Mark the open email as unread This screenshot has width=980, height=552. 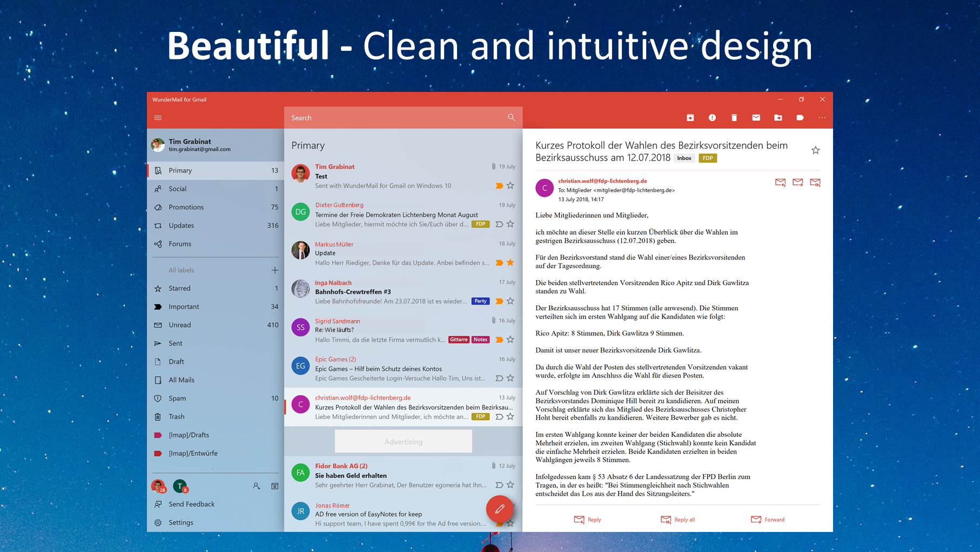click(756, 117)
